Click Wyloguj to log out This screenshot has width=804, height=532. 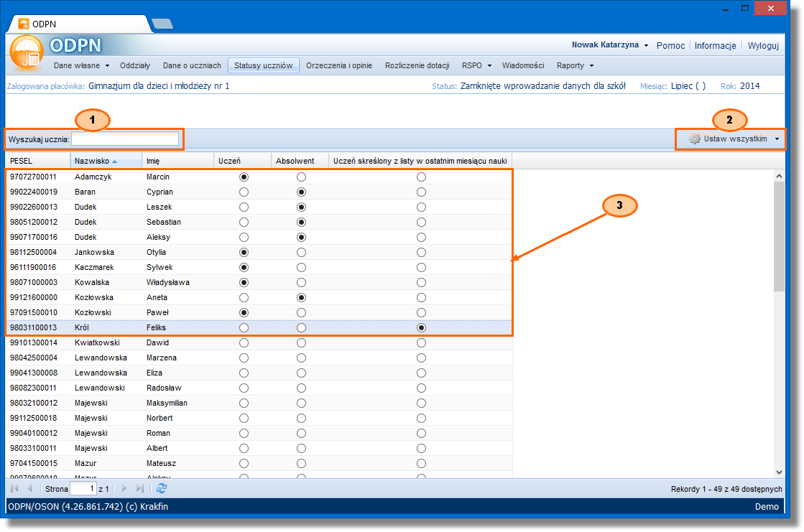(763, 46)
